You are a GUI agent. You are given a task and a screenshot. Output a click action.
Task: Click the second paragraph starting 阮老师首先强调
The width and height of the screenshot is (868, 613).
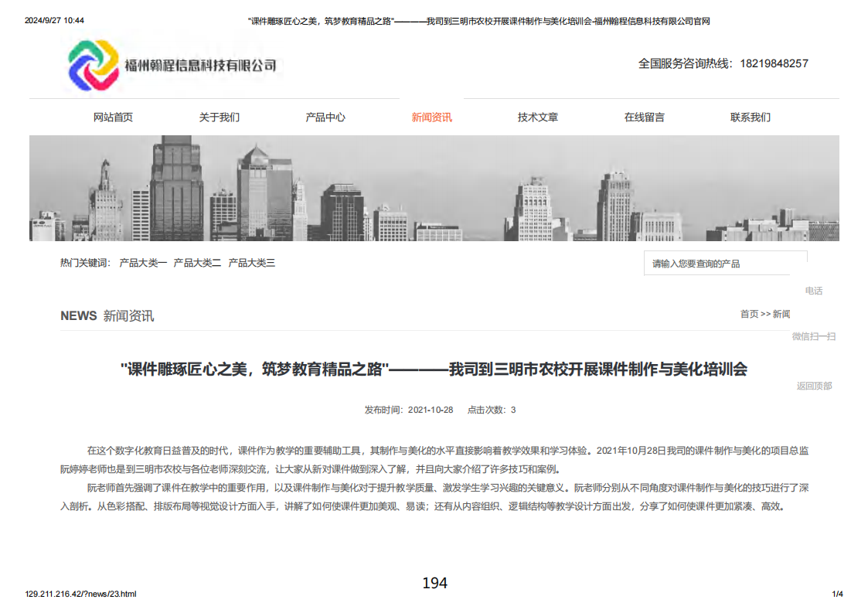[434, 497]
